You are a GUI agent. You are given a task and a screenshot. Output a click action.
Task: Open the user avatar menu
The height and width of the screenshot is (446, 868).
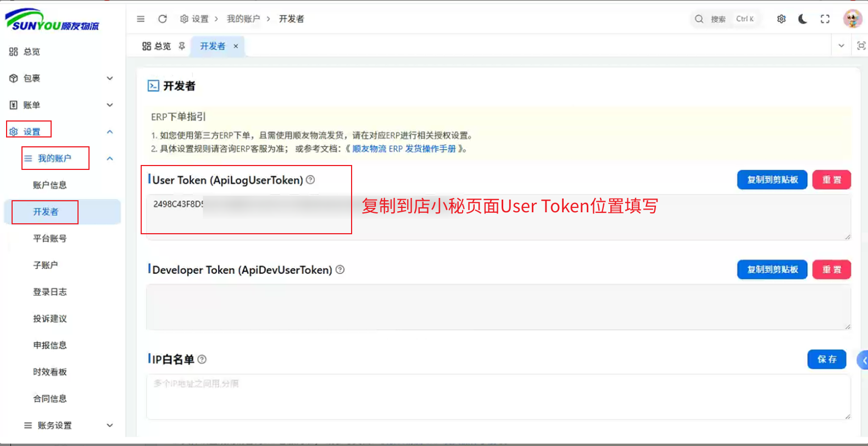coord(853,19)
